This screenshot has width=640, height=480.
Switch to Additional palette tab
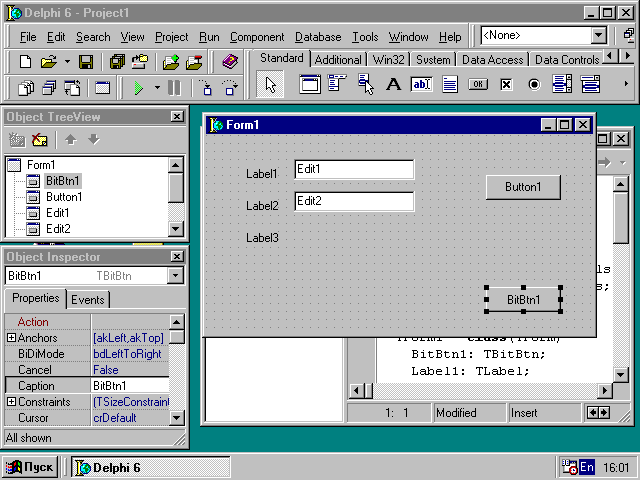338,60
